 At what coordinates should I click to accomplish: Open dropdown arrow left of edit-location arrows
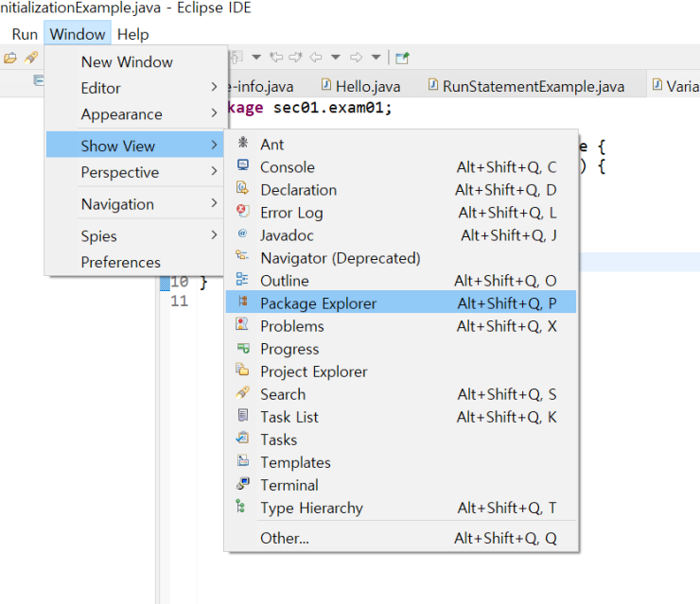coord(256,57)
